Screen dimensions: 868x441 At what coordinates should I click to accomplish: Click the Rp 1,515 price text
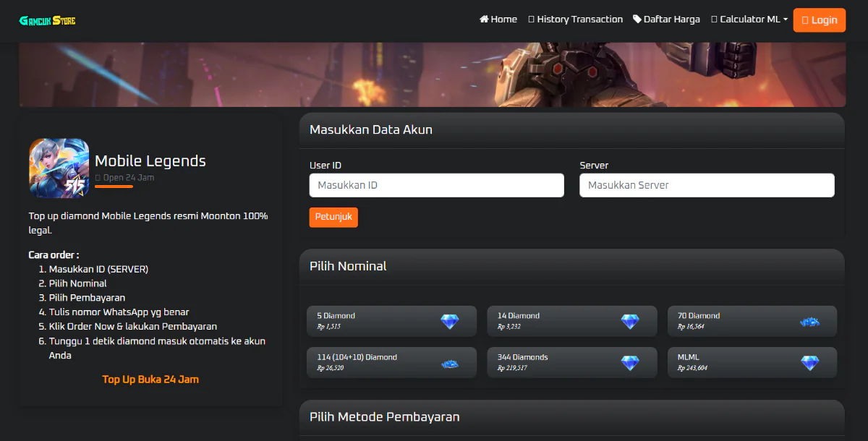328,327
